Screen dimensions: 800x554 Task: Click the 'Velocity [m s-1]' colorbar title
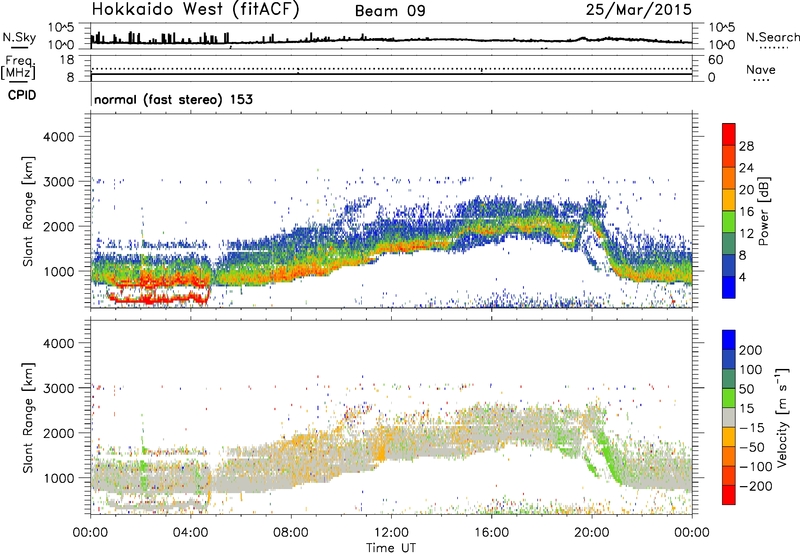[x=782, y=417]
